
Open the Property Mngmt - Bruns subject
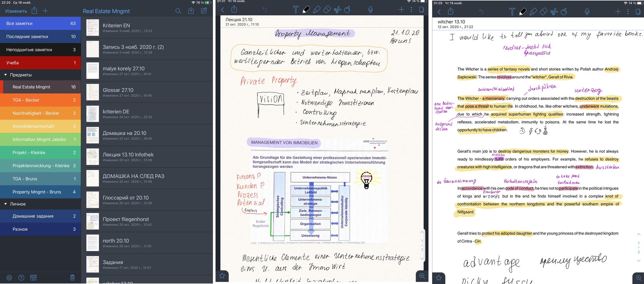[x=40, y=192]
